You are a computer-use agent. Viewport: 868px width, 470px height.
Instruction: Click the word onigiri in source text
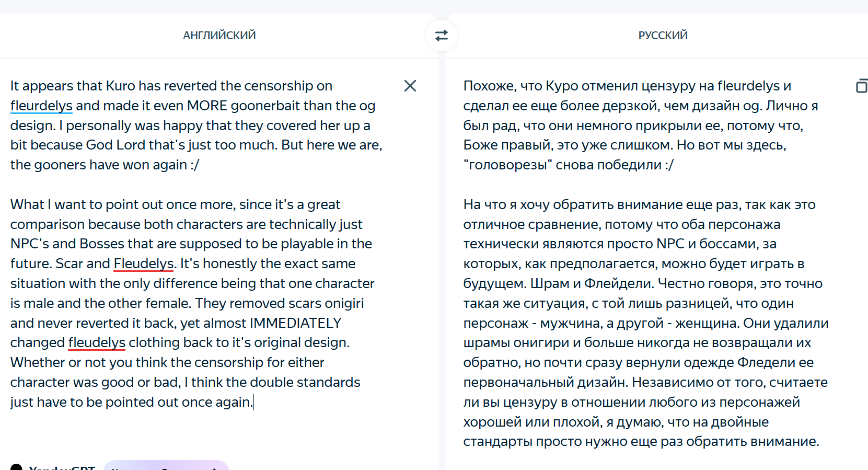[x=344, y=304]
